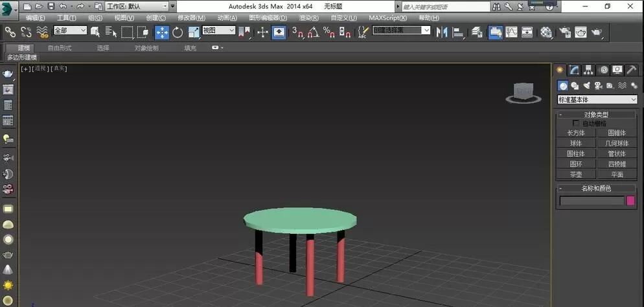Open reference coordinate dropdown 视图
This screenshot has width=644, height=307.
click(x=218, y=30)
